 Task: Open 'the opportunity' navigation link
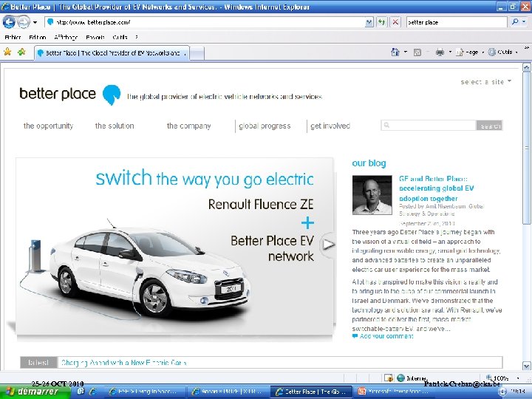coord(48,126)
